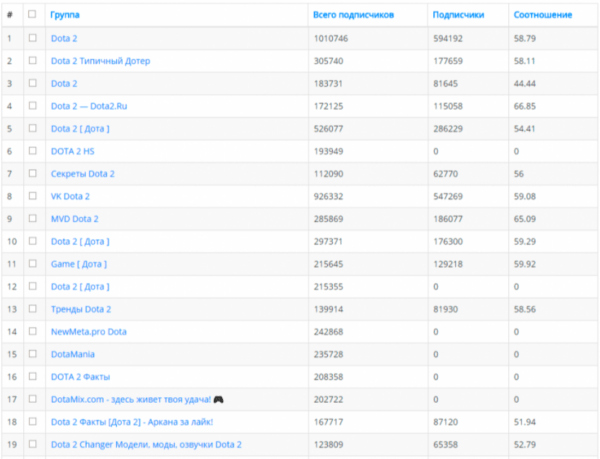Open Dota 2 [ Дота ] link in row 10

click(80, 241)
